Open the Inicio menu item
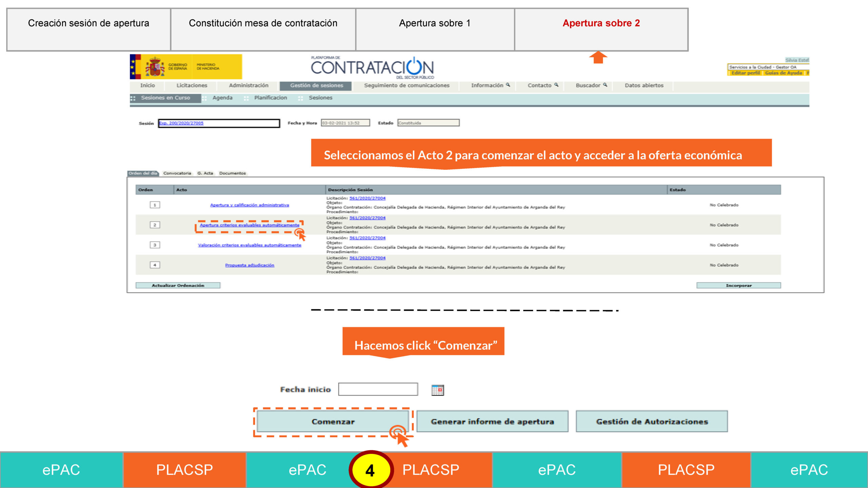Viewport: 868px width, 488px height. (147, 85)
